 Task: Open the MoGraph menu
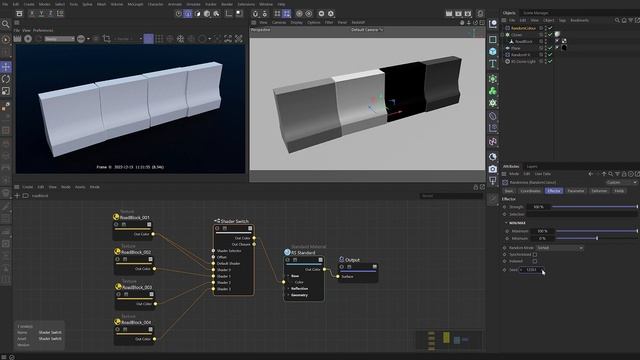135,4
